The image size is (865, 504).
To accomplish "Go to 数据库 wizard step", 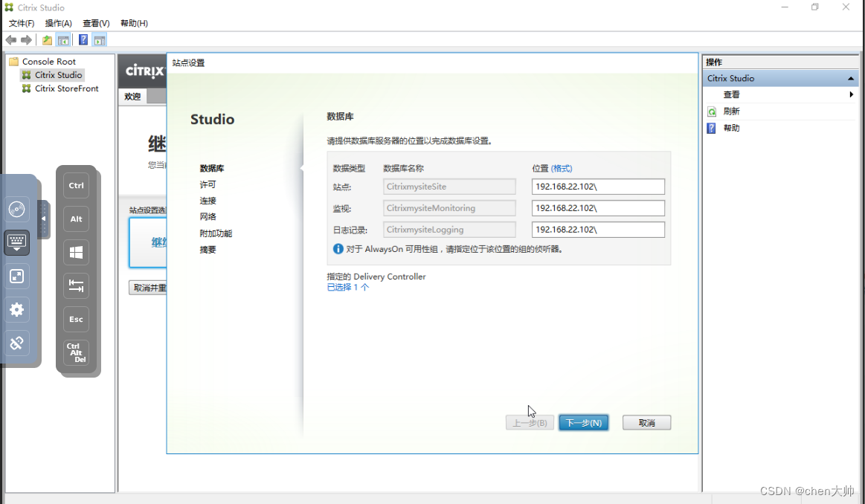I will (212, 168).
